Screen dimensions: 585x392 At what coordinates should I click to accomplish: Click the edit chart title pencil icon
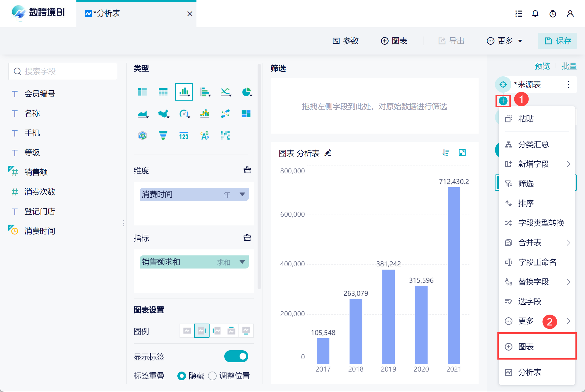coord(328,153)
